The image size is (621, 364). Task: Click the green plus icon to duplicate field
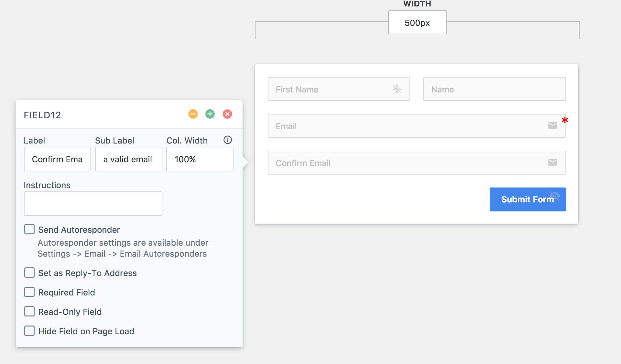point(210,114)
